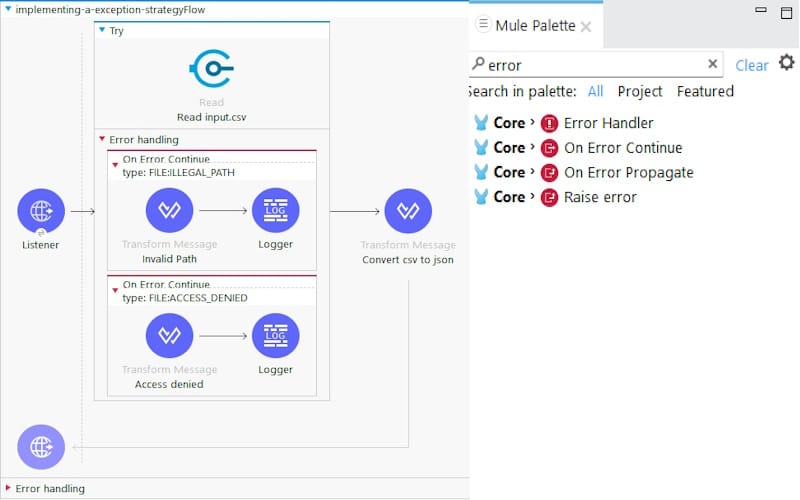
Task: Show All palette results
Action: (595, 91)
